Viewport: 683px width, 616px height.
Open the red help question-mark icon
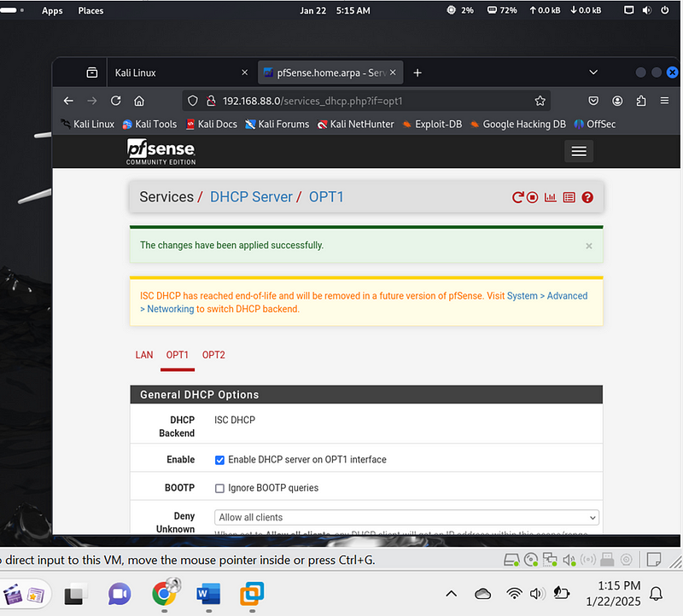[x=587, y=198]
